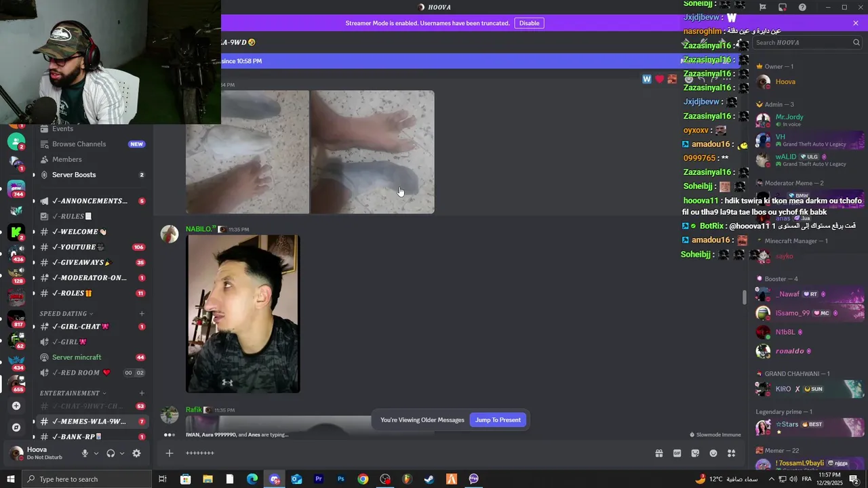The height and width of the screenshot is (488, 868).
Task: Open the YOUTUBE channel
Action: 93,247
